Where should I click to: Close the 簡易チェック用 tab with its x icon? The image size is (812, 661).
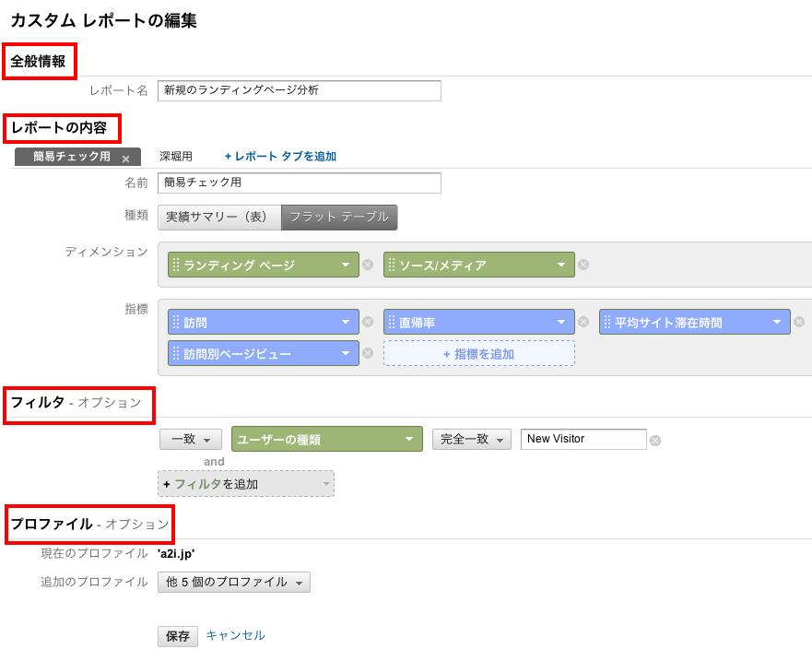pyautogui.click(x=125, y=159)
